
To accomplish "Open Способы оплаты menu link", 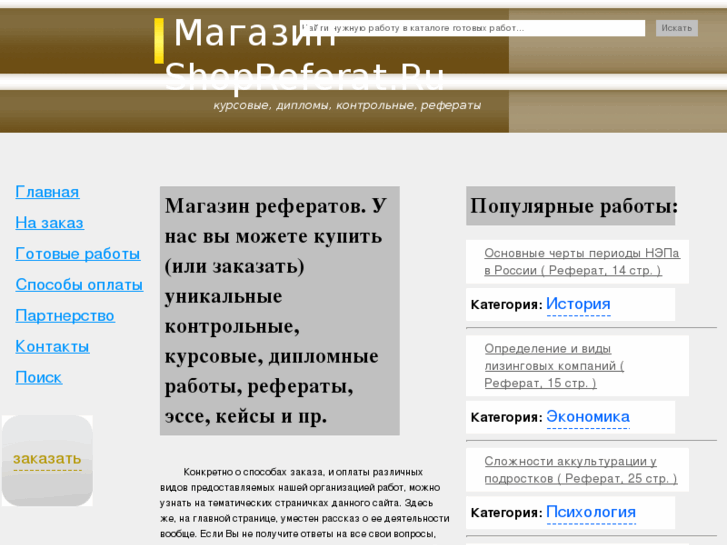I will coord(79,285).
